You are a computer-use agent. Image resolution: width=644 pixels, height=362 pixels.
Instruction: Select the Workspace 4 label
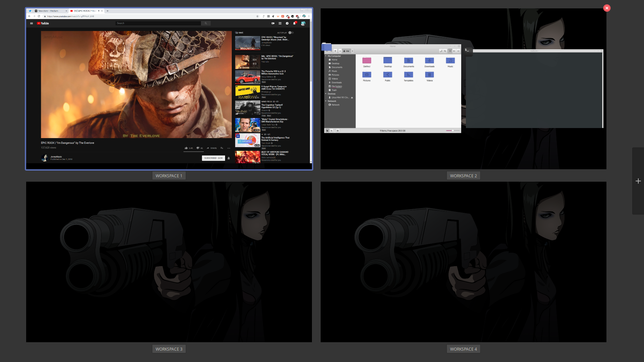463,349
